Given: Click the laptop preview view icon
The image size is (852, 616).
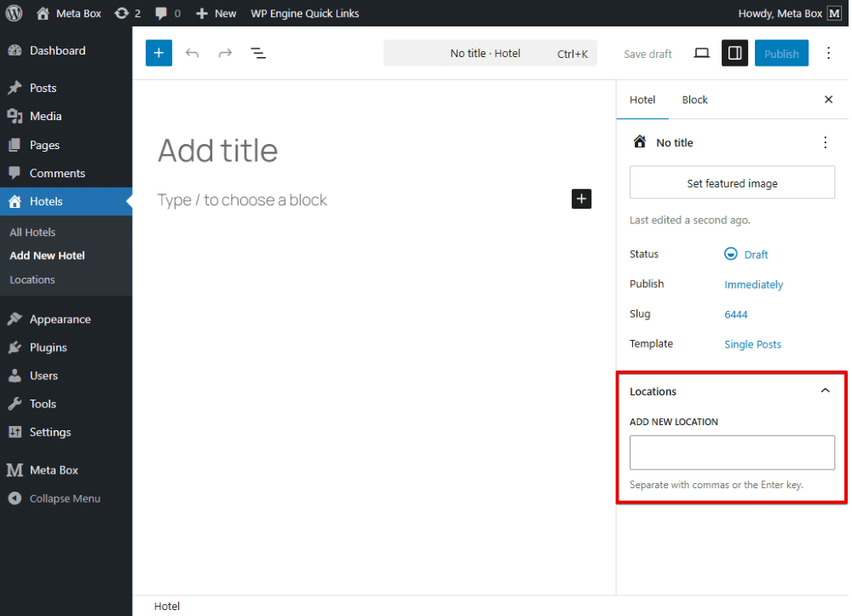Looking at the screenshot, I should coord(701,53).
